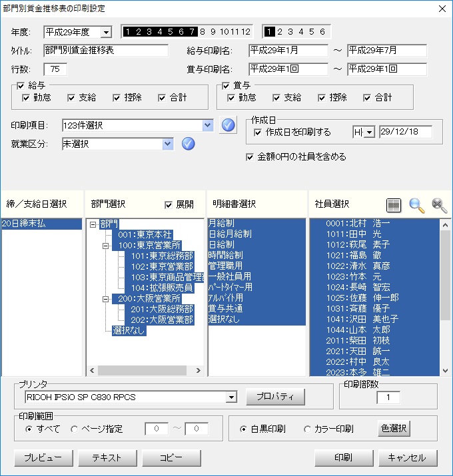
Task: Click the プレビュー button
Action: coord(43,458)
